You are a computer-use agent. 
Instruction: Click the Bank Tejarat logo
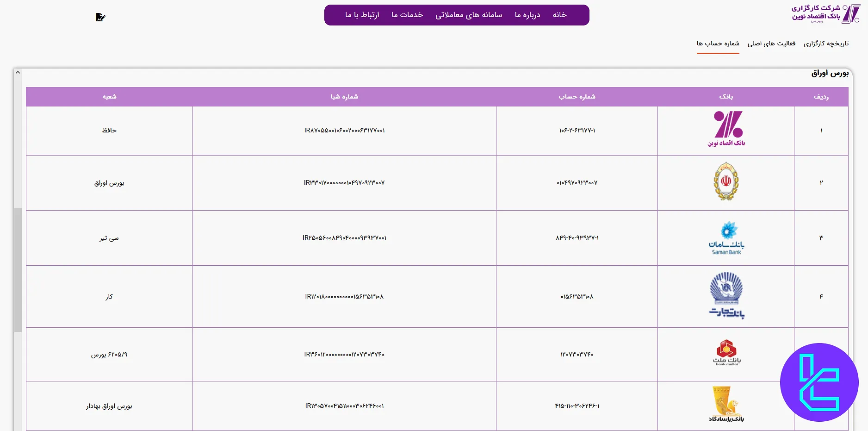click(x=726, y=295)
